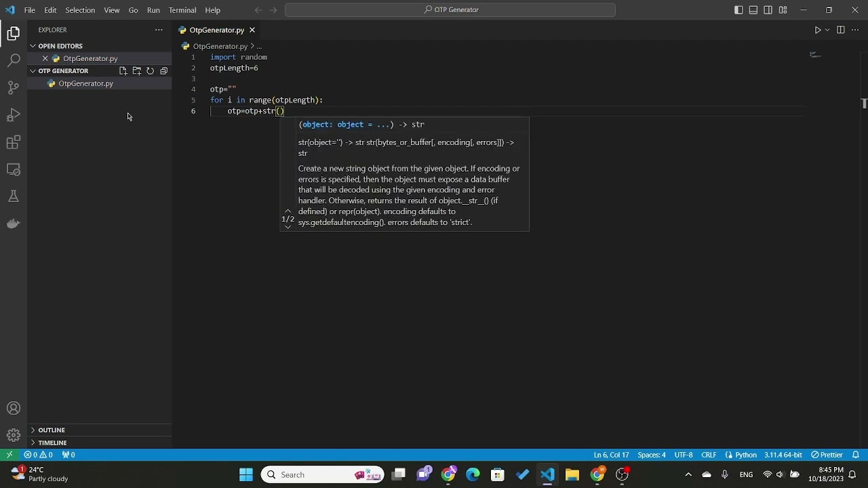Open the run options dropdown arrow

(827, 30)
